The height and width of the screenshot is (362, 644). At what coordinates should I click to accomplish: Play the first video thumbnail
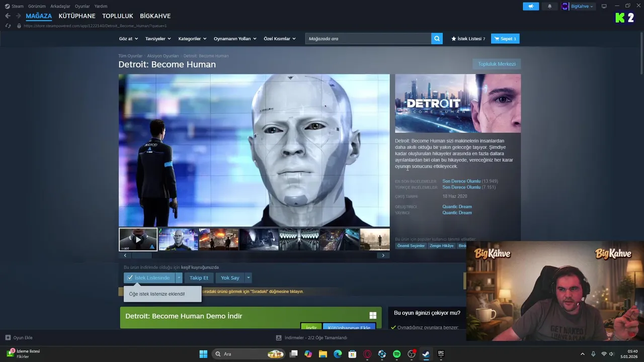[x=138, y=239]
